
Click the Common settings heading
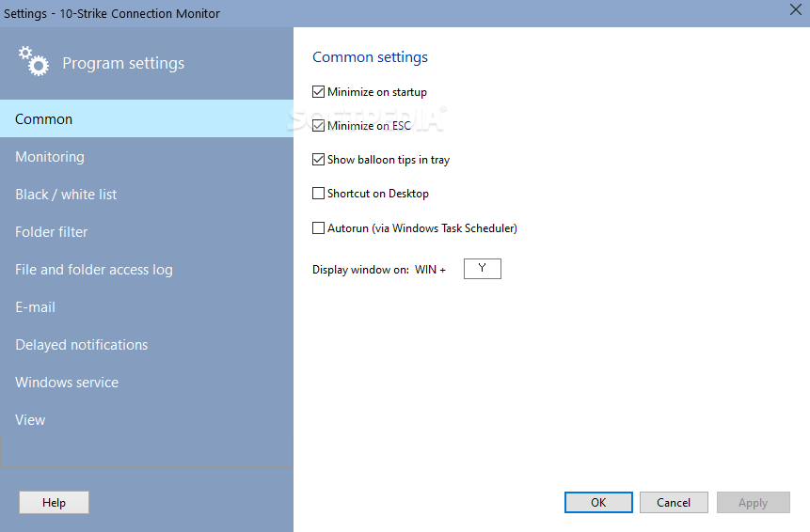[370, 56]
